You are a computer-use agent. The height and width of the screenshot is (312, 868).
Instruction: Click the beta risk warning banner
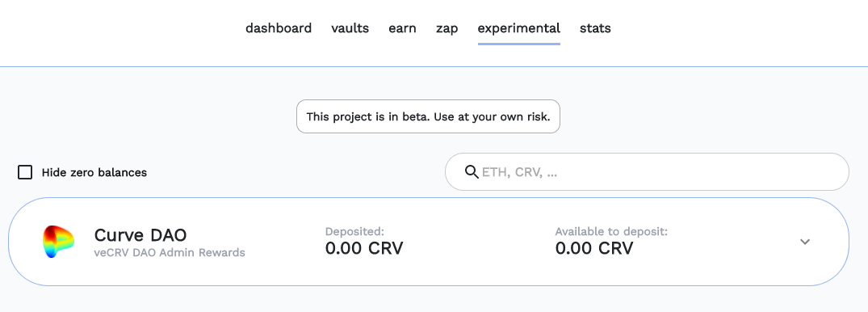[x=429, y=116]
